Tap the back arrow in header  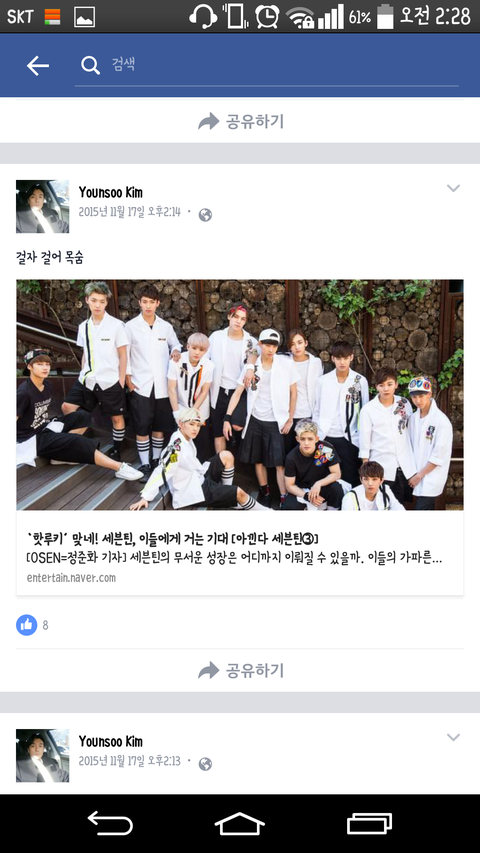[x=38, y=66]
